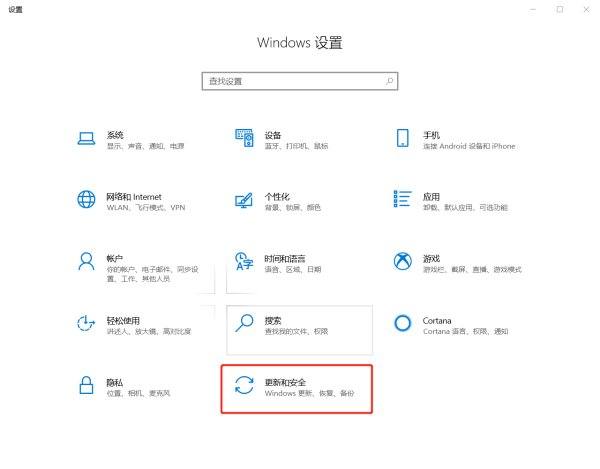Open the 隐私 padlock icon

pos(86,385)
